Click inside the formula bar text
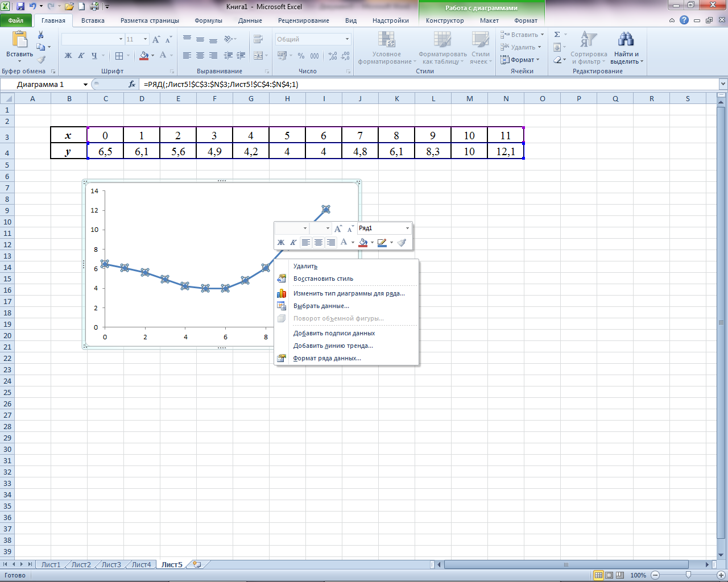 [221, 84]
